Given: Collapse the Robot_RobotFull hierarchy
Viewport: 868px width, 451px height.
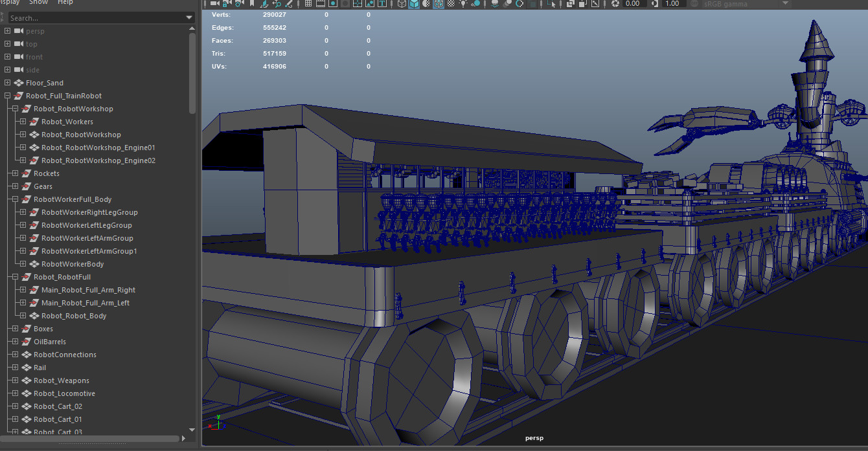Looking at the screenshot, I should point(14,276).
